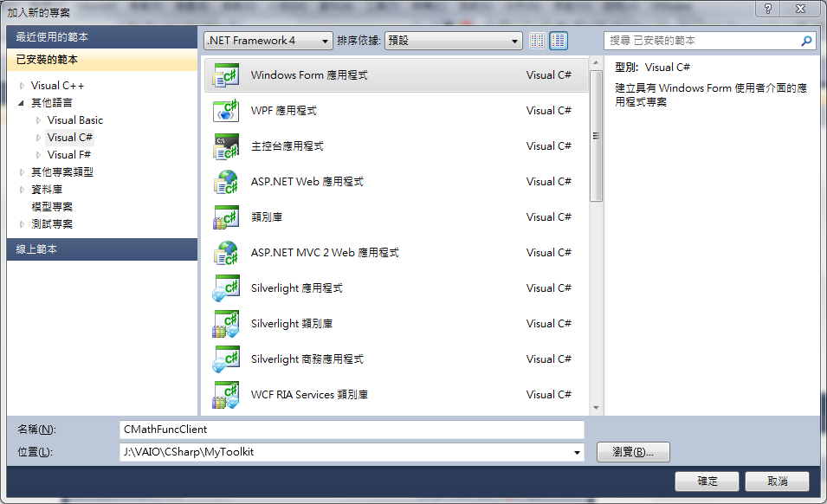
Task: Click the Silverlight 商務應用程式 template icon
Action: click(226, 359)
